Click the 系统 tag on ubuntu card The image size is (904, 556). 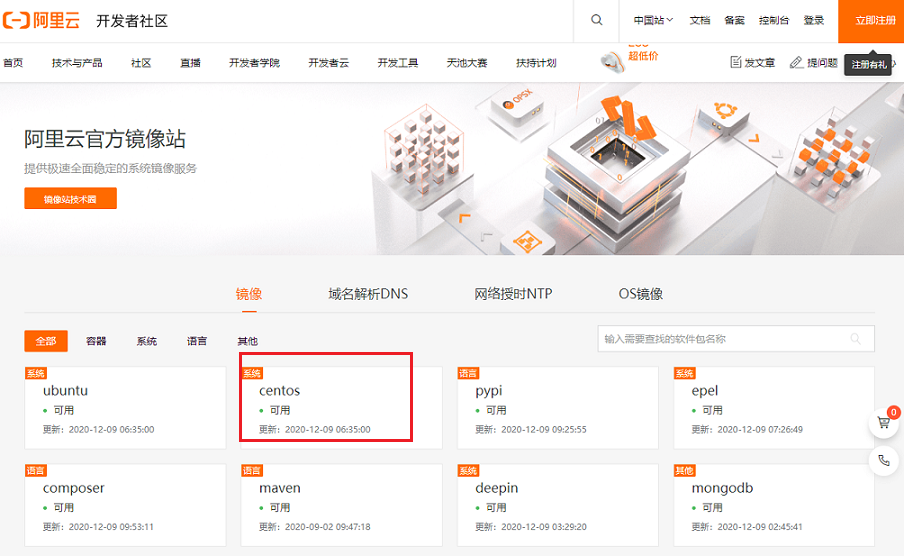36,373
